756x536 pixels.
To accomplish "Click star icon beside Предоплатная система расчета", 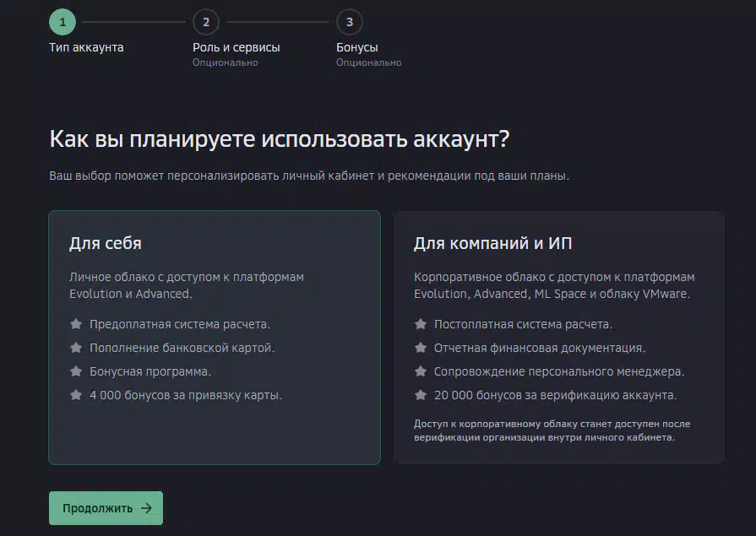I will 76,324.
